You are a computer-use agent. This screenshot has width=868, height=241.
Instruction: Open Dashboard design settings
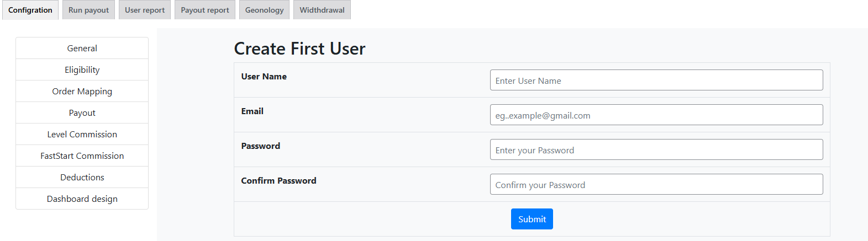click(x=82, y=199)
